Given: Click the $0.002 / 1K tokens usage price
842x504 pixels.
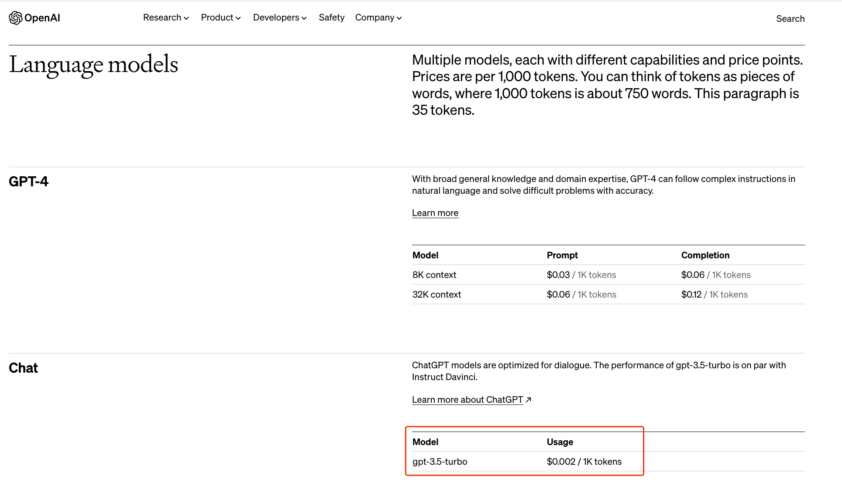Looking at the screenshot, I should pos(584,462).
